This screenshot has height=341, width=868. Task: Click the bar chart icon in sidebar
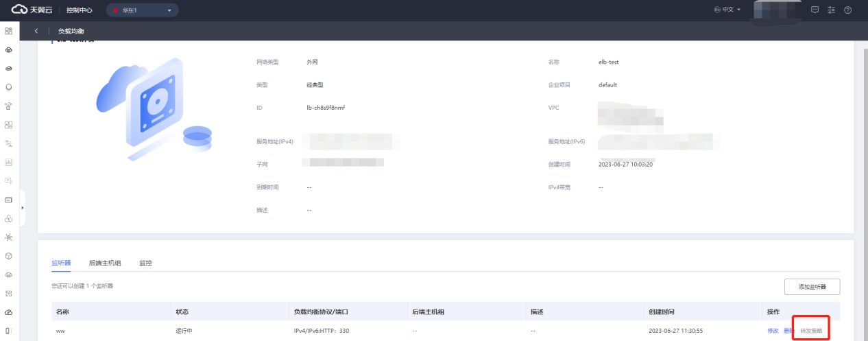pyautogui.click(x=9, y=162)
